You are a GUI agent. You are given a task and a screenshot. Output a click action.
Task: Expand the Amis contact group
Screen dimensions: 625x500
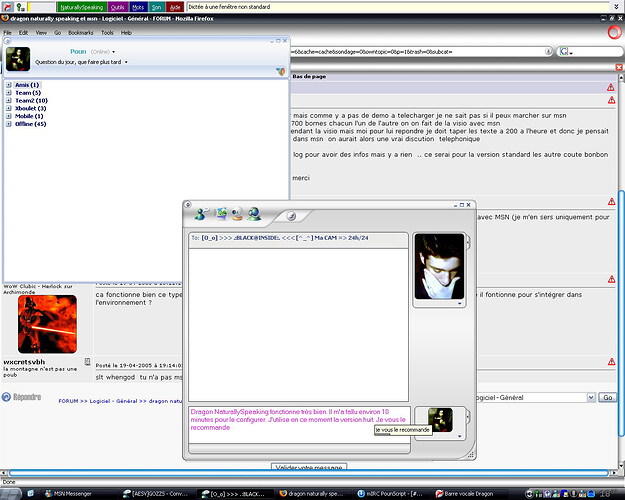point(9,85)
